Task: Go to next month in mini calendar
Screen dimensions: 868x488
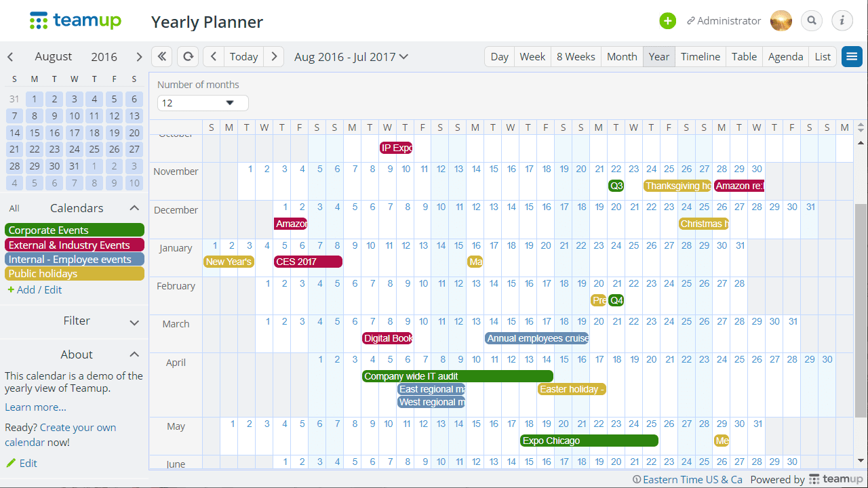Action: pos(139,57)
